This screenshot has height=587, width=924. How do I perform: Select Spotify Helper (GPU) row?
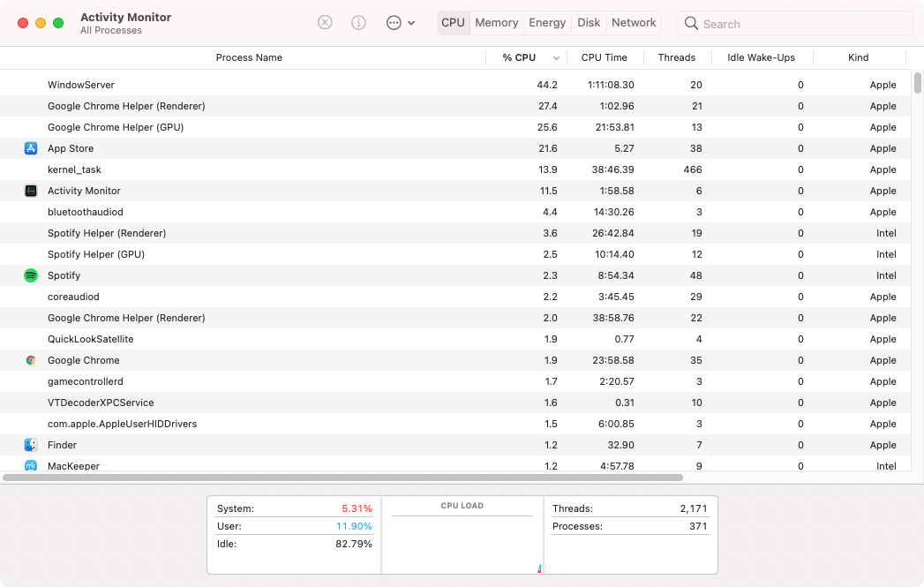[x=454, y=254]
